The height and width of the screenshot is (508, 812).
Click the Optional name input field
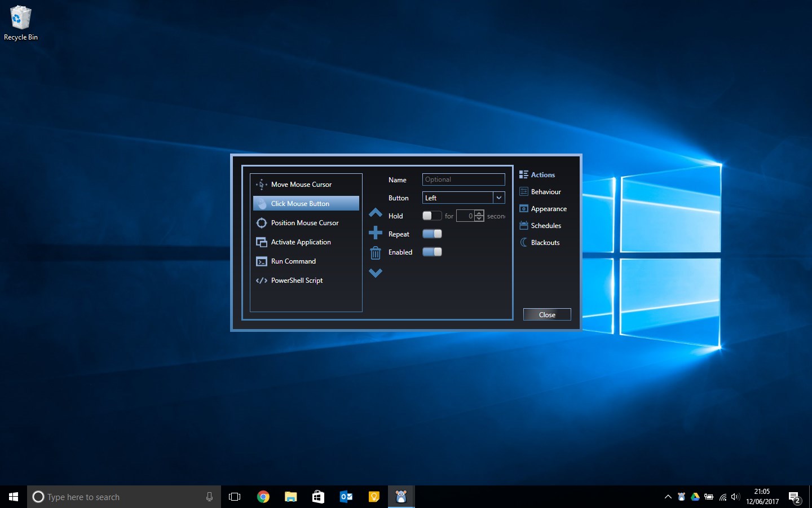pyautogui.click(x=463, y=179)
